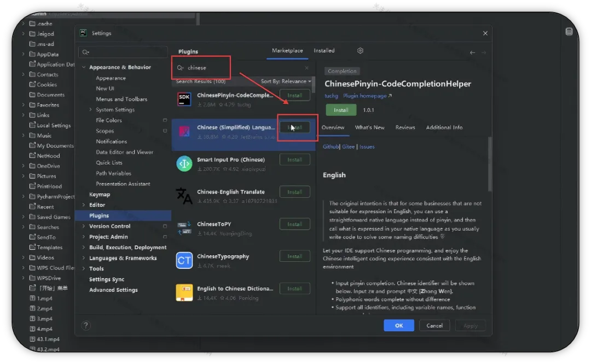Install the ChineseToPY plugin
Image resolution: width=591 pixels, height=364 pixels.
coord(295,224)
